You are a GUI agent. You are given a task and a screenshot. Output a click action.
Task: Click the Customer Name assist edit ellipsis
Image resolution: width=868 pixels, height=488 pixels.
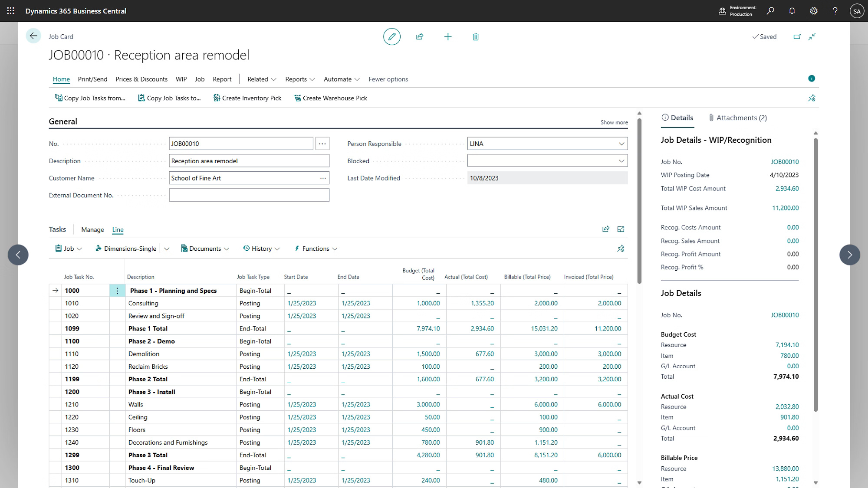322,178
